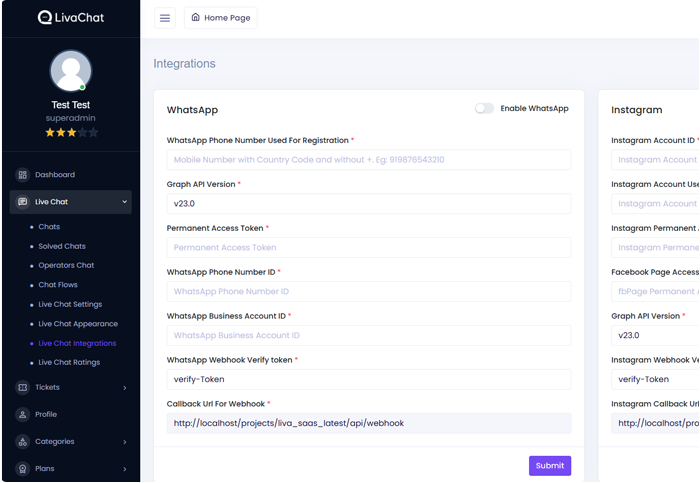Open the Profile sidebar item
This screenshot has height=483, width=700.
coord(45,414)
